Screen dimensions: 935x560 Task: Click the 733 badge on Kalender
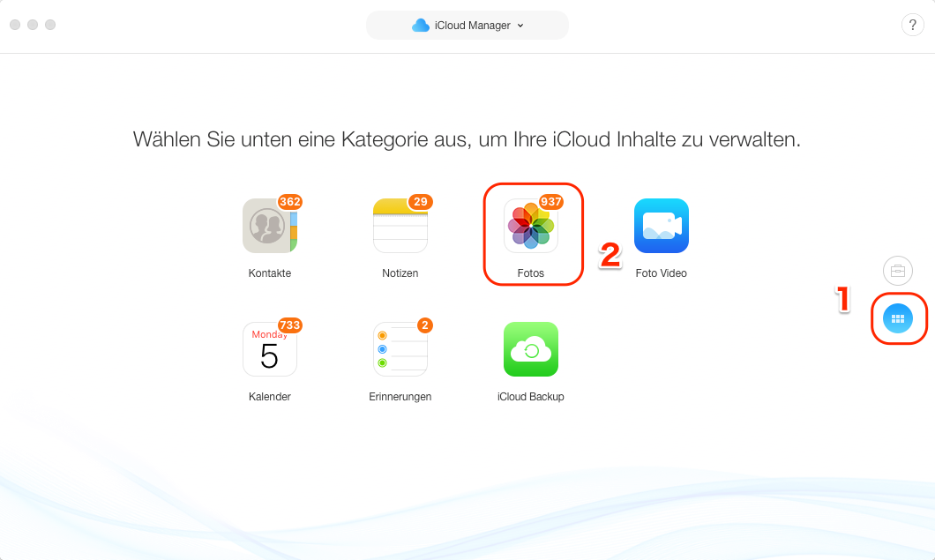pos(291,325)
